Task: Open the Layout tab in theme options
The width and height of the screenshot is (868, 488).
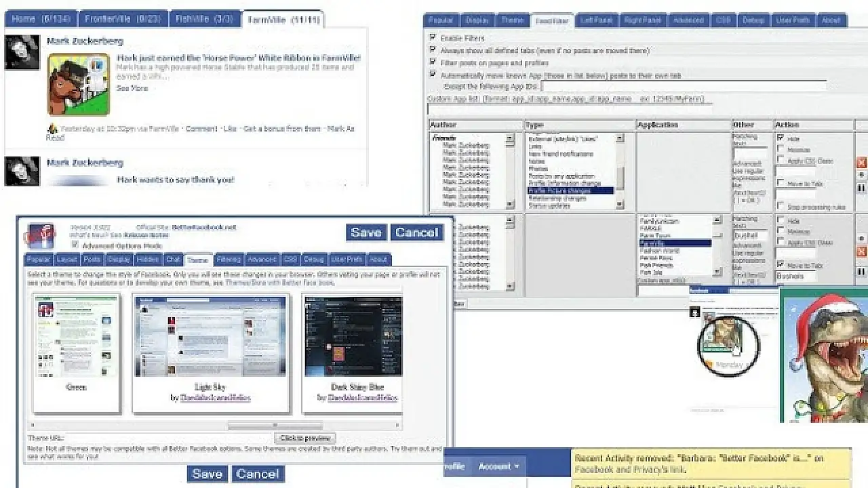Action: (67, 260)
